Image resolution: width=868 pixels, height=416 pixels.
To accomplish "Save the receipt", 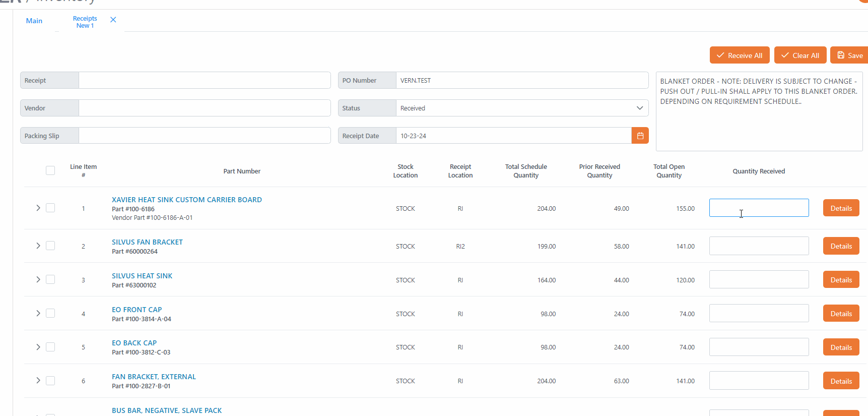I will coord(849,55).
